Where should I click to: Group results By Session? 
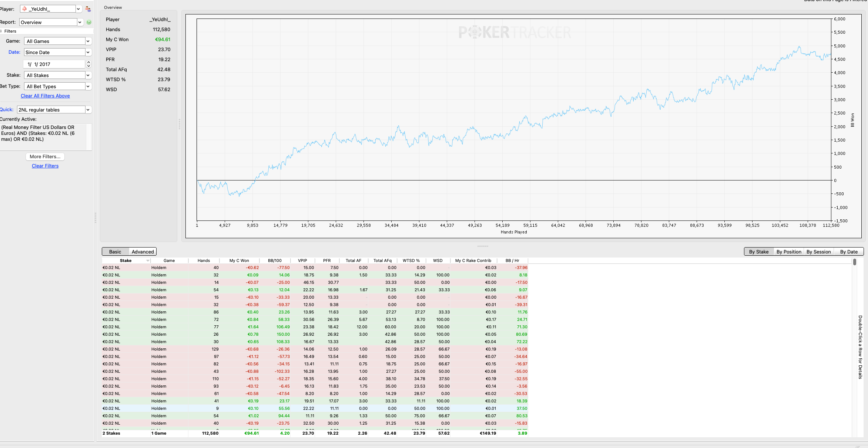coord(819,252)
